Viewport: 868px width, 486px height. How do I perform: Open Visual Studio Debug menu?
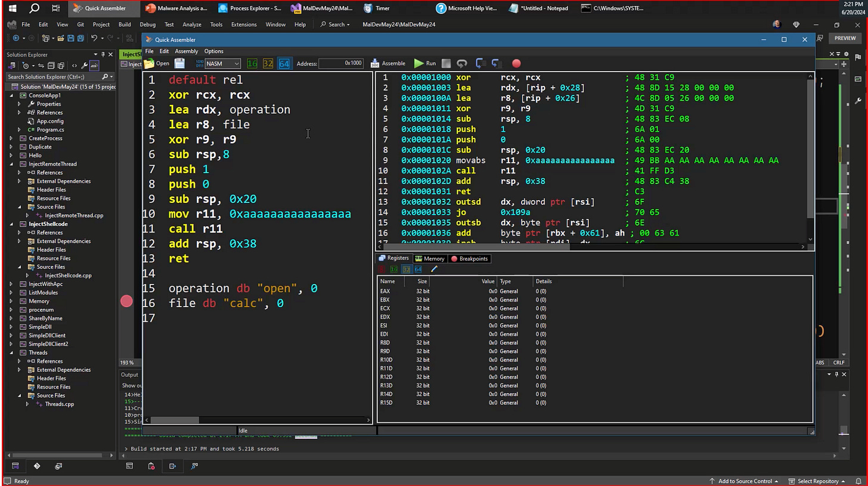click(147, 24)
